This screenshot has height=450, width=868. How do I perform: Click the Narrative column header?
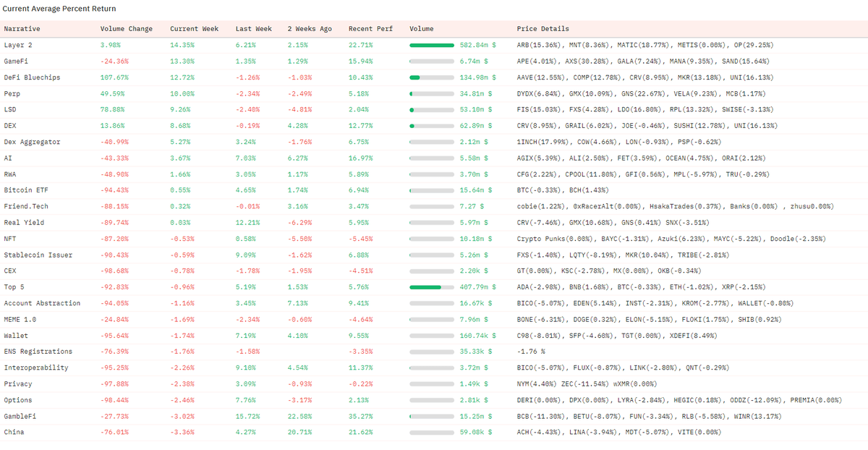pos(22,29)
